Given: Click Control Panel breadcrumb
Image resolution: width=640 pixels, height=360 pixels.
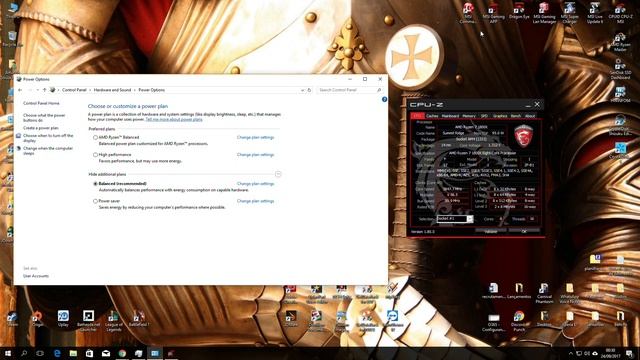Looking at the screenshot, I should [74, 90].
